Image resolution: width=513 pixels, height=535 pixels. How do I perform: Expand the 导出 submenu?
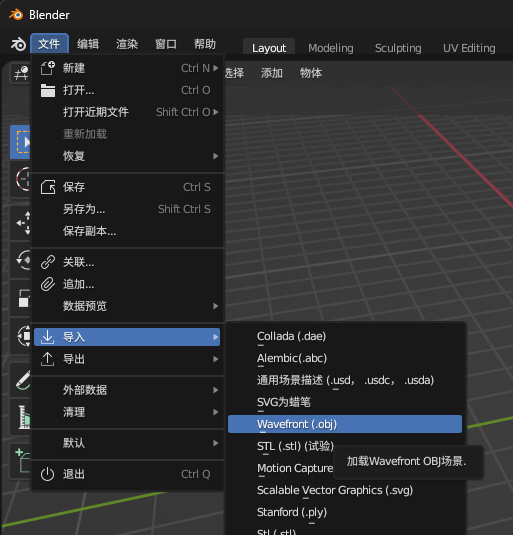tap(127, 359)
